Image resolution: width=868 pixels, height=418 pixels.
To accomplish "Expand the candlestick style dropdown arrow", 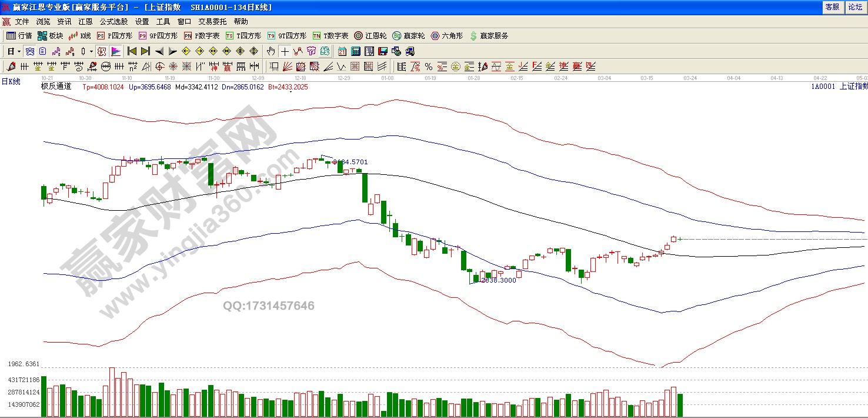I will coord(92,51).
